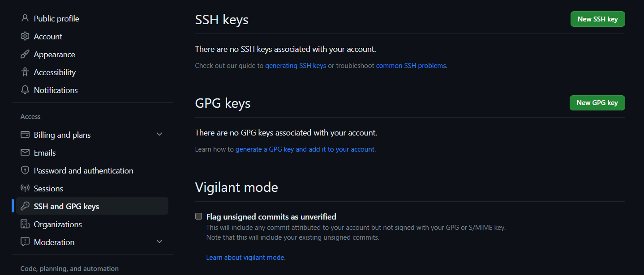Select the paintbrush icon for Appearance
Screen dimensions: 644x275
(x=25, y=54)
